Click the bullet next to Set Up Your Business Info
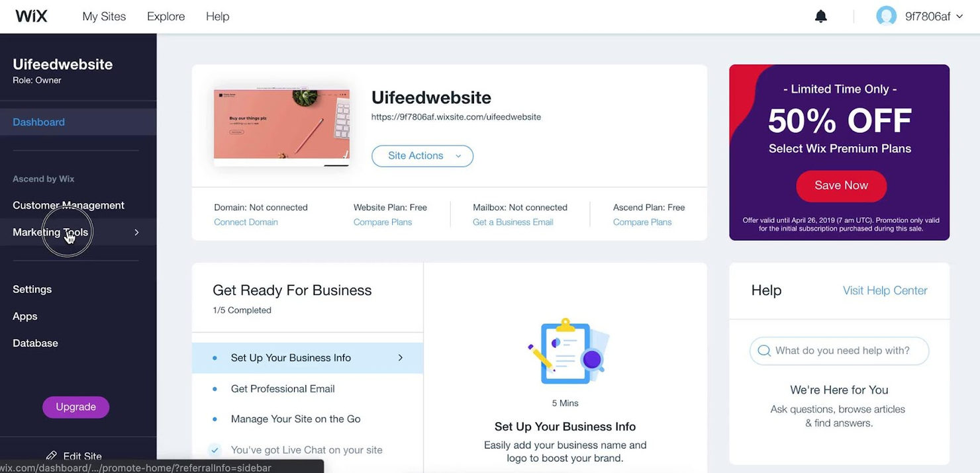 click(x=214, y=357)
